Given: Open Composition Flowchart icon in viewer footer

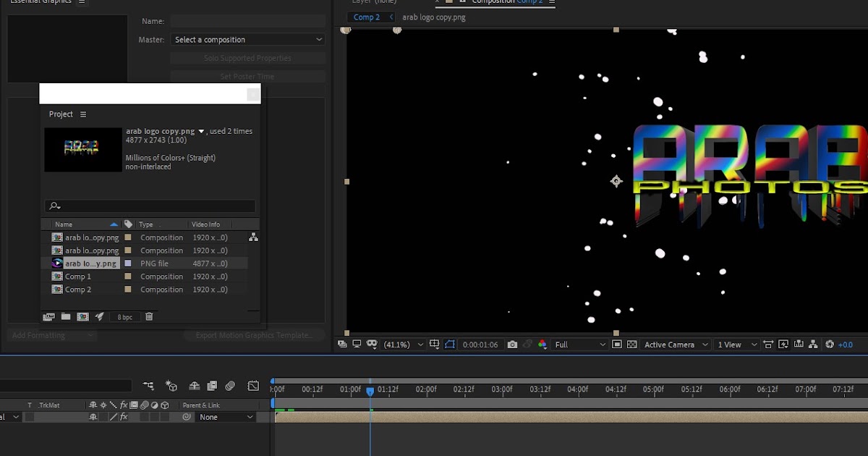Looking at the screenshot, I should click(x=814, y=345).
